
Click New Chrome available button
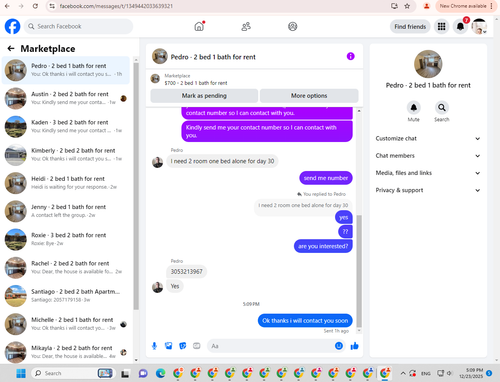click(x=466, y=6)
